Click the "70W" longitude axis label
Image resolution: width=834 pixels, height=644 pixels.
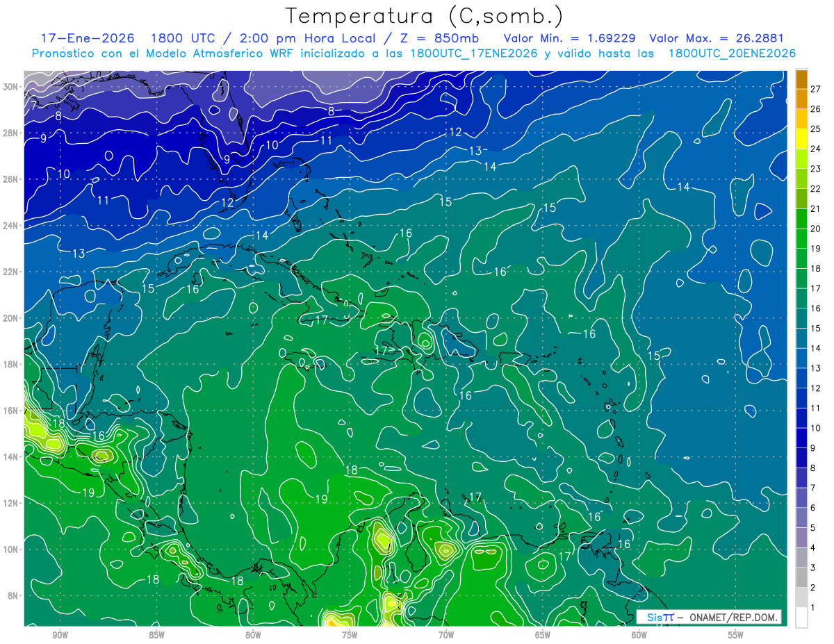pyautogui.click(x=446, y=635)
